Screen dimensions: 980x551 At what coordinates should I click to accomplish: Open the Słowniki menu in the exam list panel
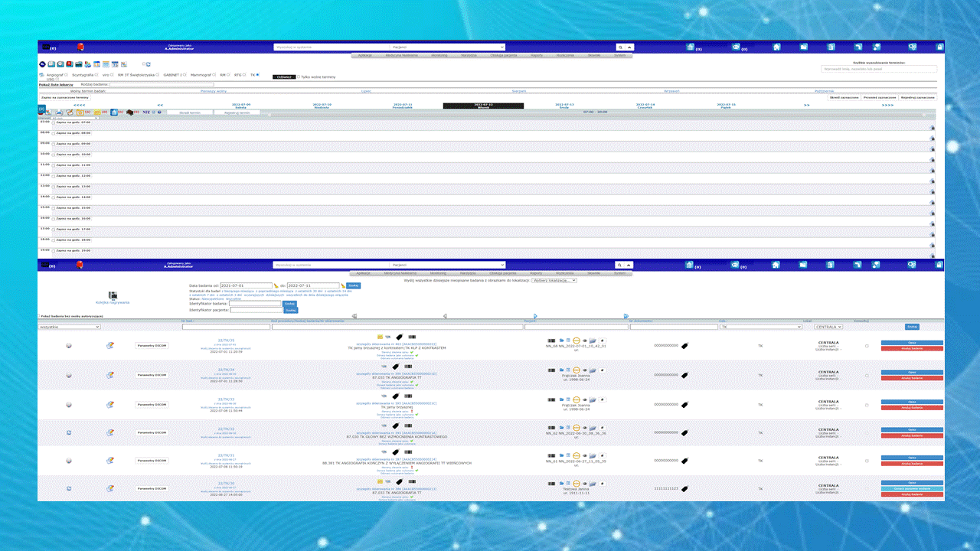(x=594, y=272)
